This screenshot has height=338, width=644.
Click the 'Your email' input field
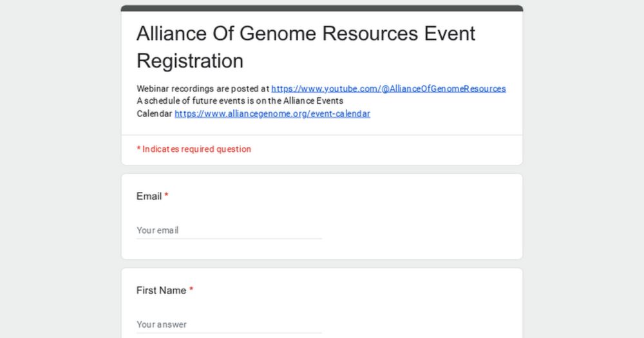[229, 230]
